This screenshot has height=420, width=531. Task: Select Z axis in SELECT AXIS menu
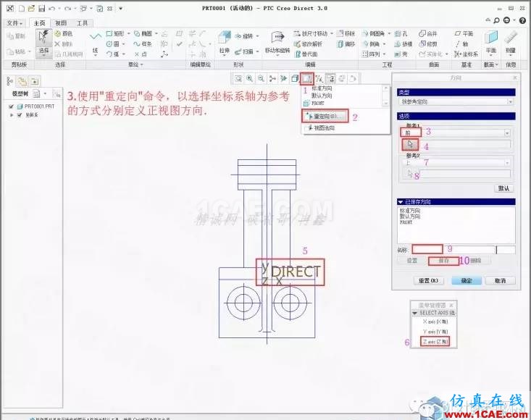[x=435, y=342]
